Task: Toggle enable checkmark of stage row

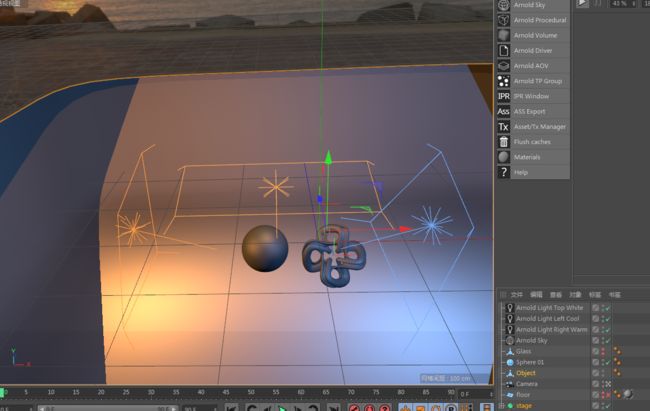Action: 608,406
